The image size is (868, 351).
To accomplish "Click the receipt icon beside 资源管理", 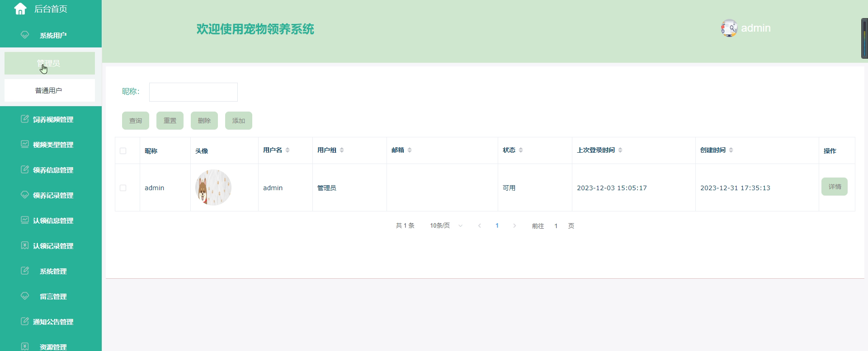I will 25,346.
